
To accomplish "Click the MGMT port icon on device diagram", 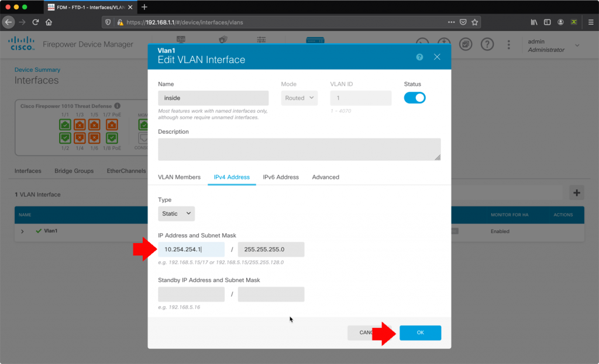I will pos(143,125).
